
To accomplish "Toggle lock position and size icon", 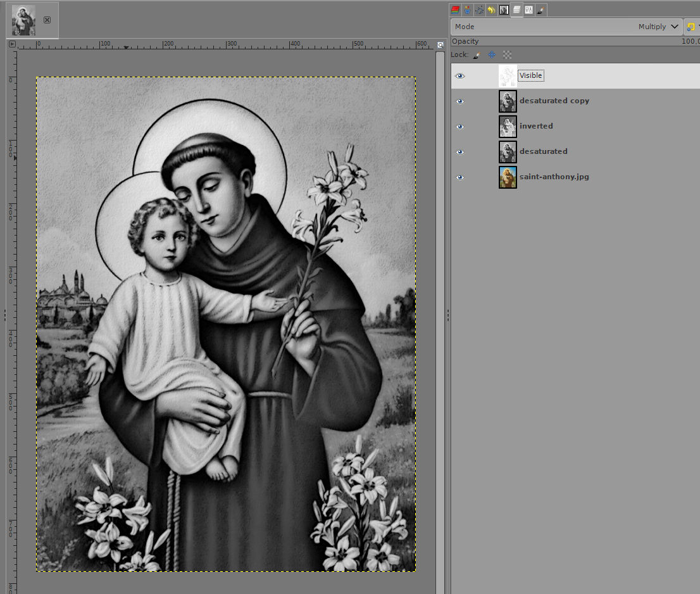I will [492, 55].
